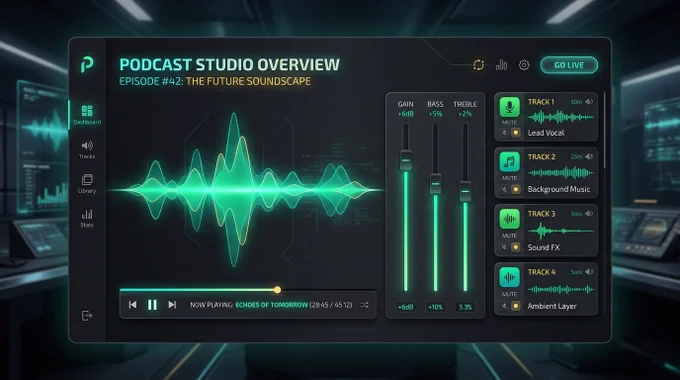
Task: Toggle small crossed-speaker button on Background Music track
Action: (504, 189)
